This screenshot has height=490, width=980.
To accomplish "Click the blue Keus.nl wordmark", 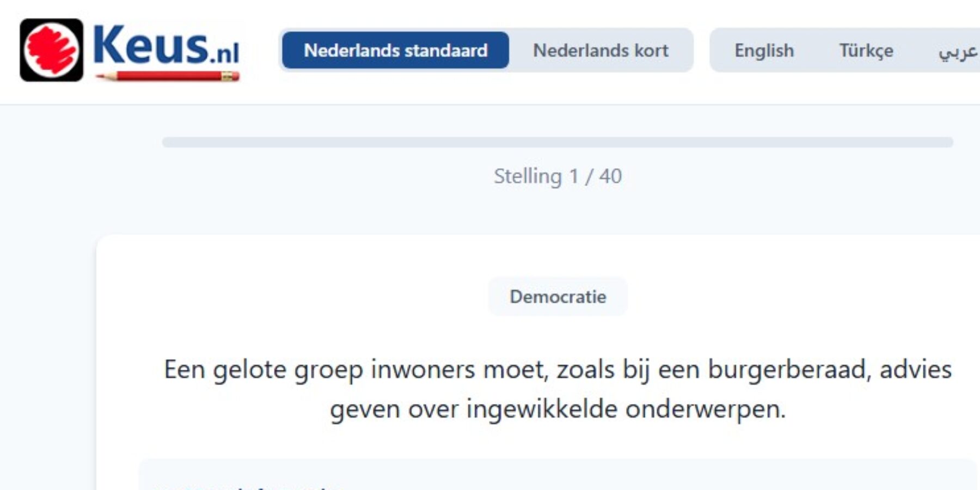I will [166, 46].
